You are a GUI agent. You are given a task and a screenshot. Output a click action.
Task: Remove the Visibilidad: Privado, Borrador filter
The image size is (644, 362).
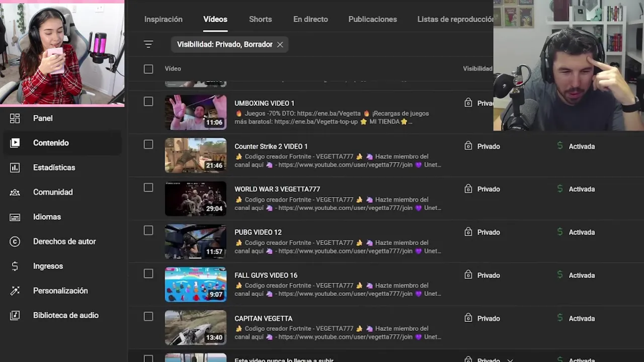tap(280, 44)
